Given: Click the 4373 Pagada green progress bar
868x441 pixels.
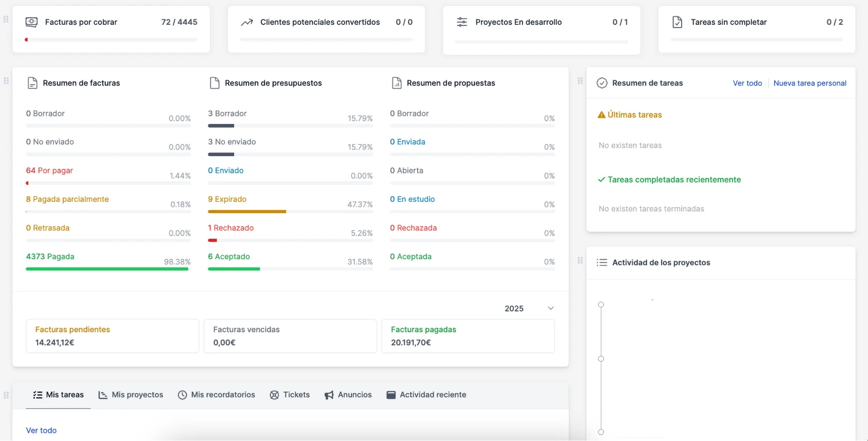Looking at the screenshot, I should [x=107, y=269].
